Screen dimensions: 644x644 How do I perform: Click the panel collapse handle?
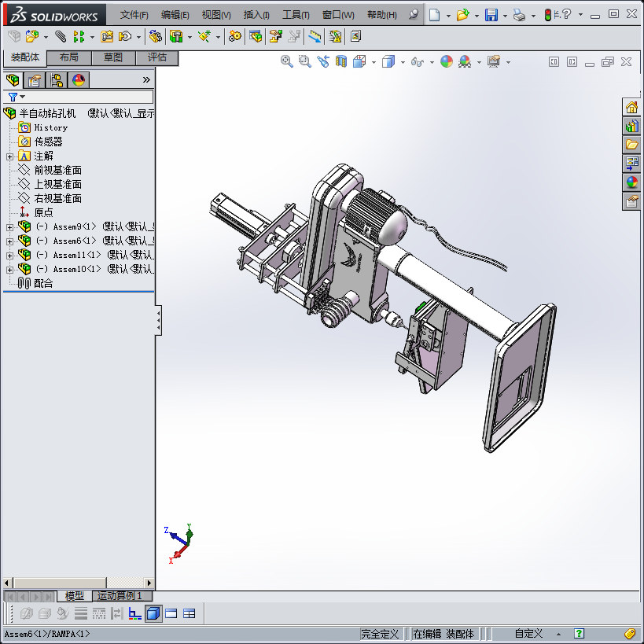159,320
